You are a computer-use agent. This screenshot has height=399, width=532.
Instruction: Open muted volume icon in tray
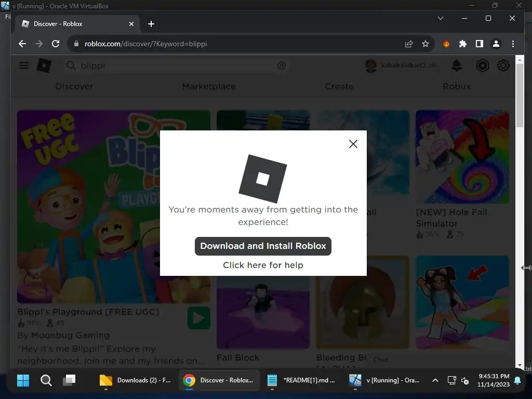[x=465, y=380]
